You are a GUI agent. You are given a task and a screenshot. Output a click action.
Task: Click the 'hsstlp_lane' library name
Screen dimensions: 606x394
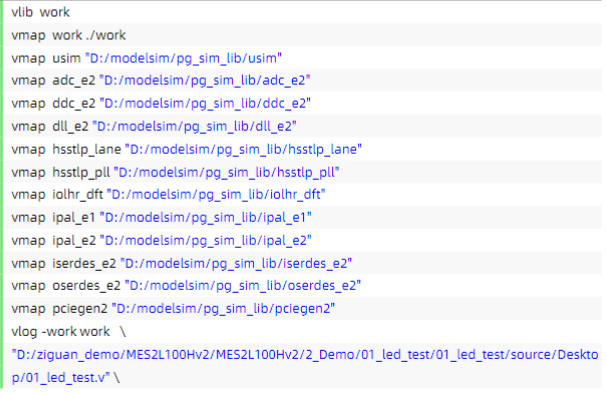click(x=87, y=149)
